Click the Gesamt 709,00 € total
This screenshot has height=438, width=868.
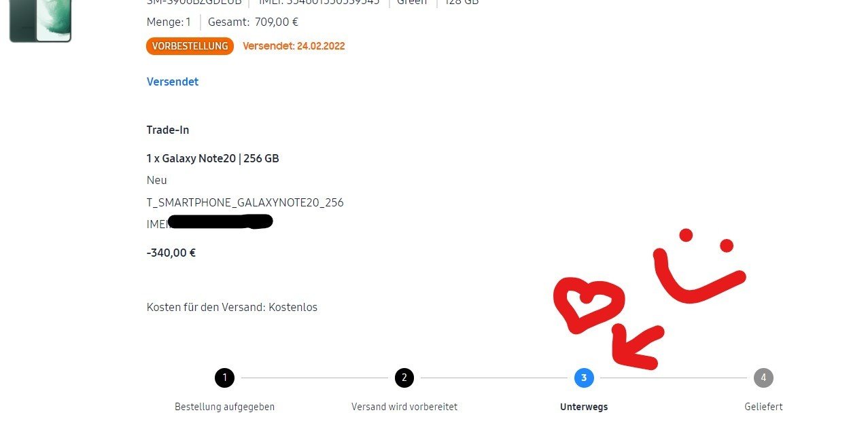click(253, 22)
